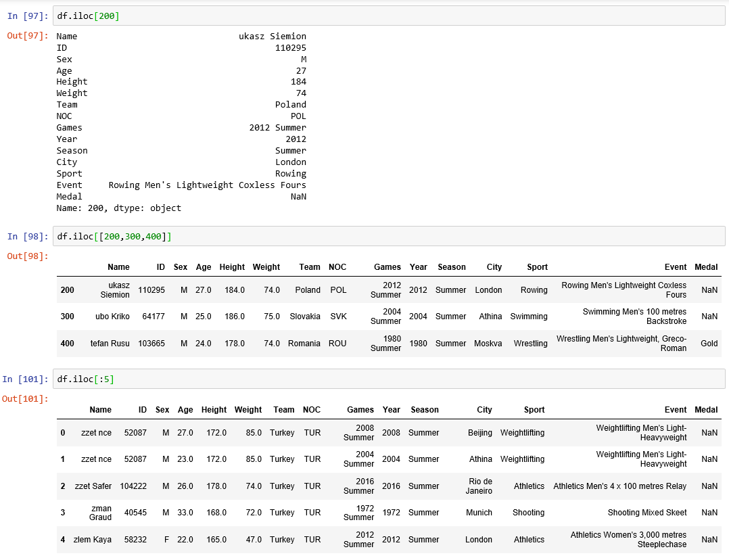Image resolution: width=729 pixels, height=560 pixels.
Task: Select row index 400 in the table
Action: pyautogui.click(x=67, y=344)
